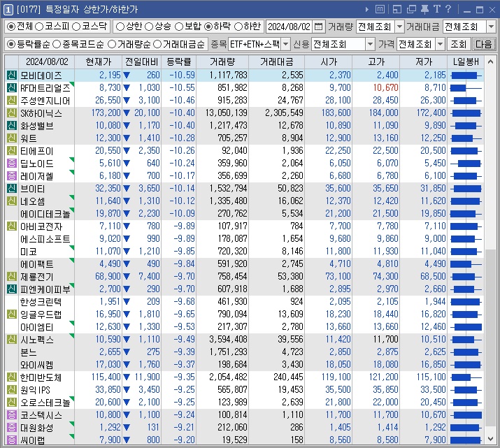This screenshot has height=448, width=500.
Task: Select the 전체 market radio button
Action: (11, 27)
